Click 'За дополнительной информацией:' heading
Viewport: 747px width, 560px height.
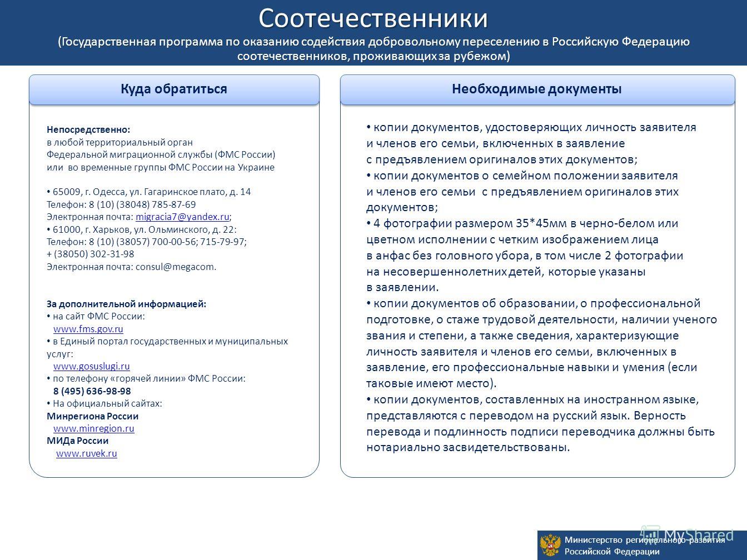pos(126,304)
